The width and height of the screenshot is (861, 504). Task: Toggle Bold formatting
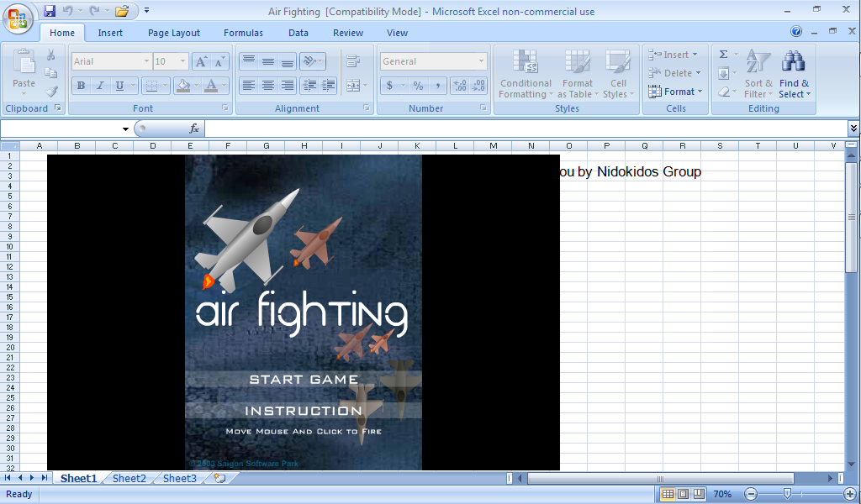81,86
